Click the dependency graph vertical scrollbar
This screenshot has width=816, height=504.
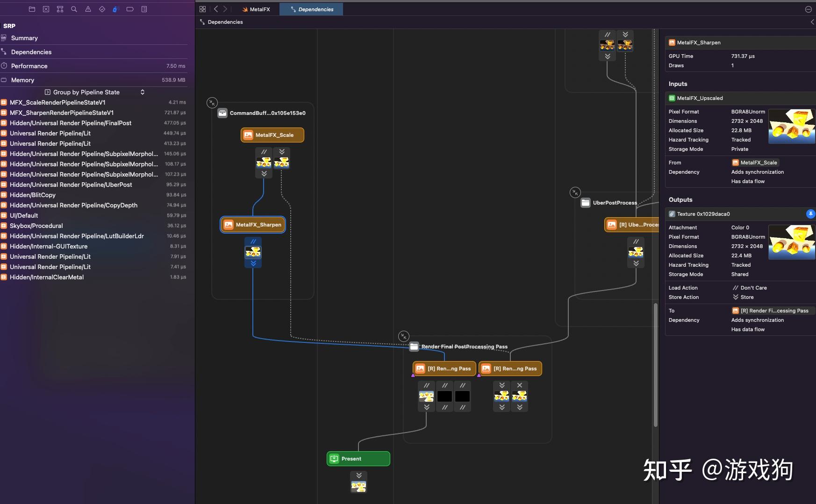click(655, 364)
